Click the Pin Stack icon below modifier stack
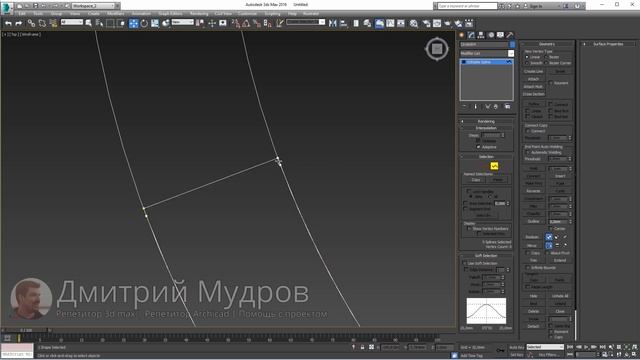This screenshot has width=640, height=360. coord(464,107)
